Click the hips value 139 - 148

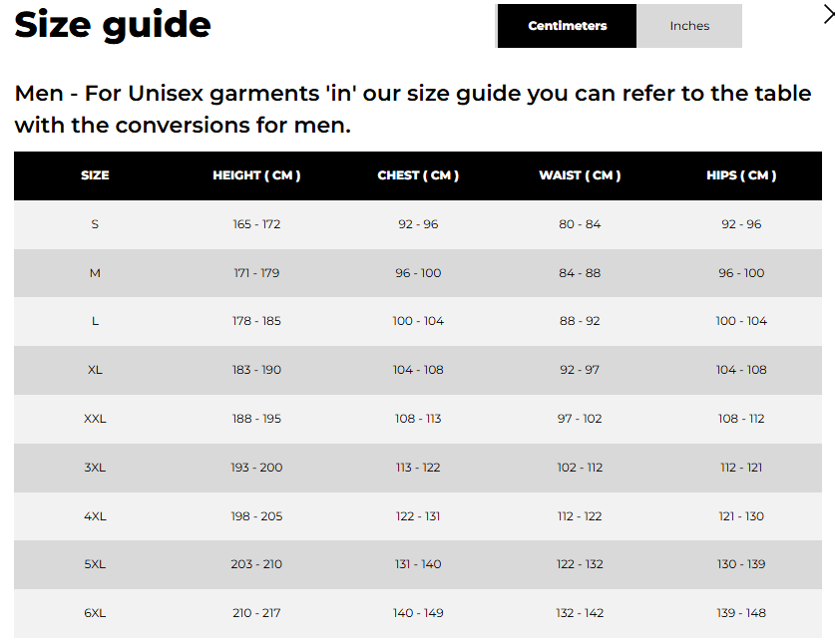[x=741, y=613]
